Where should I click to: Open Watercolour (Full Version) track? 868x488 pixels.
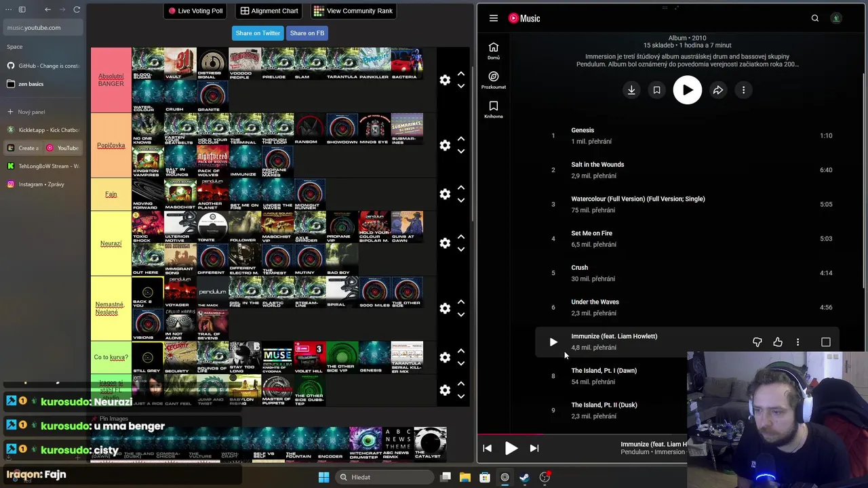click(638, 199)
